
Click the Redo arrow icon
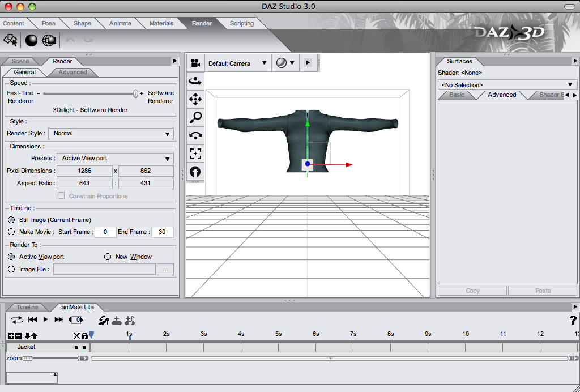[x=88, y=40]
